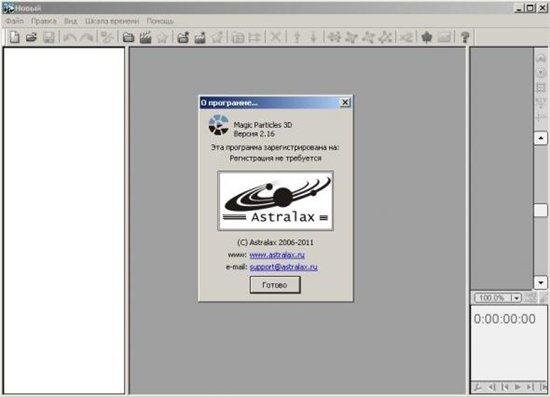Click the folder icon with arrow overlay

pyautogui.click(x=183, y=37)
